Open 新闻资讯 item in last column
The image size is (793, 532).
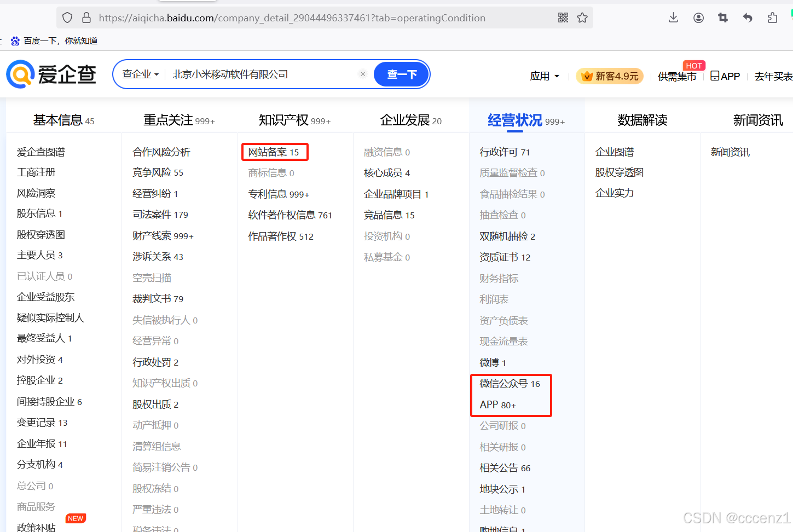click(x=730, y=152)
